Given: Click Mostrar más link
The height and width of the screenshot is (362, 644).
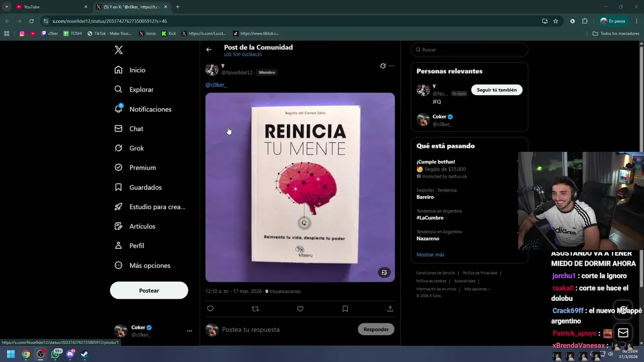Looking at the screenshot, I should point(430,255).
